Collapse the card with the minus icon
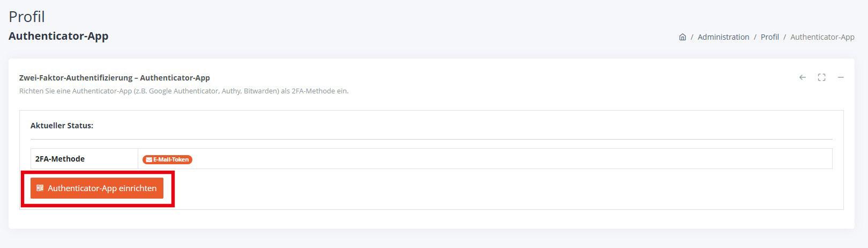 841,77
